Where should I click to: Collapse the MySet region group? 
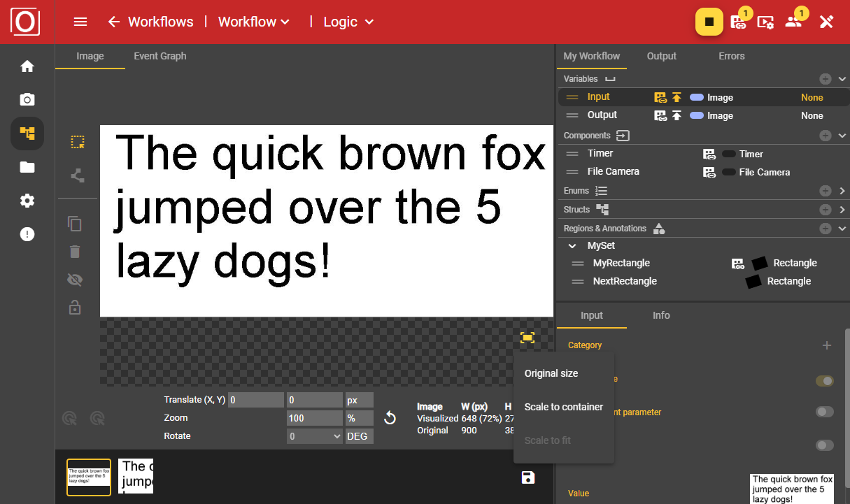[x=572, y=246]
